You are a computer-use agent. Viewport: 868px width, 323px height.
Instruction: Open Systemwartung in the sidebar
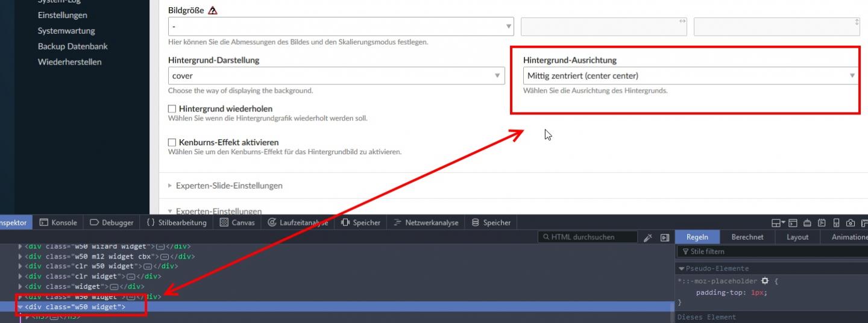click(x=66, y=31)
